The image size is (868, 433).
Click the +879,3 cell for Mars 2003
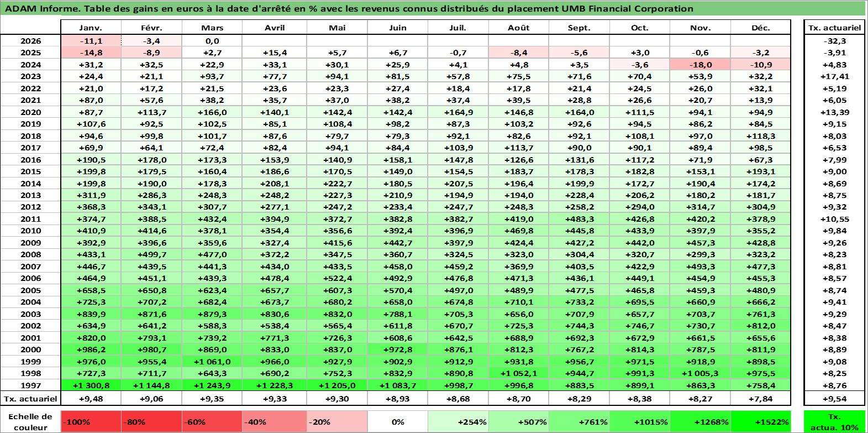click(x=212, y=314)
